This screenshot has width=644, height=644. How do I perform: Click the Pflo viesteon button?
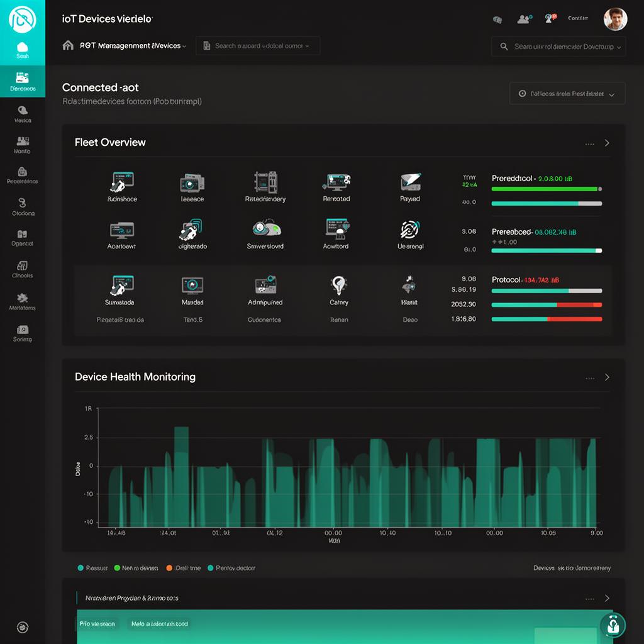[97, 624]
